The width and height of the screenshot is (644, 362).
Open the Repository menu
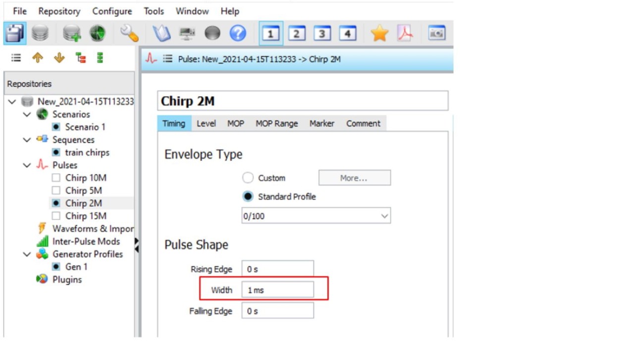tap(59, 11)
